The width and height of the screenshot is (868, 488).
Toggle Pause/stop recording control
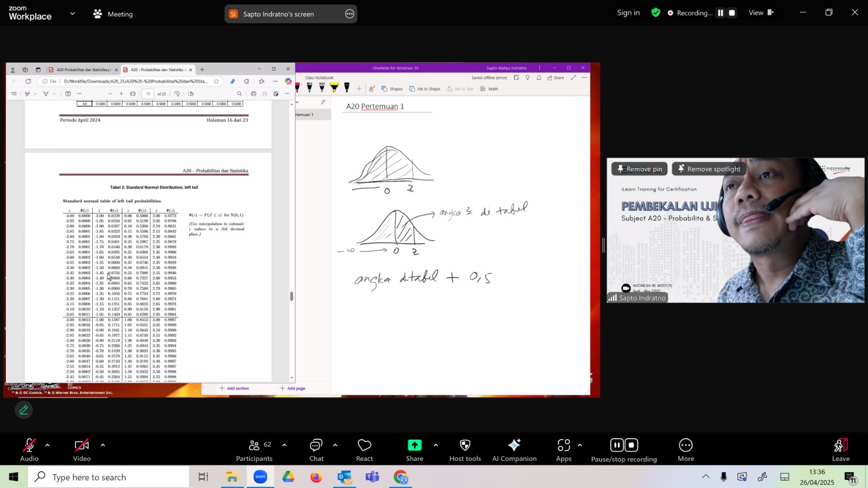624,450
